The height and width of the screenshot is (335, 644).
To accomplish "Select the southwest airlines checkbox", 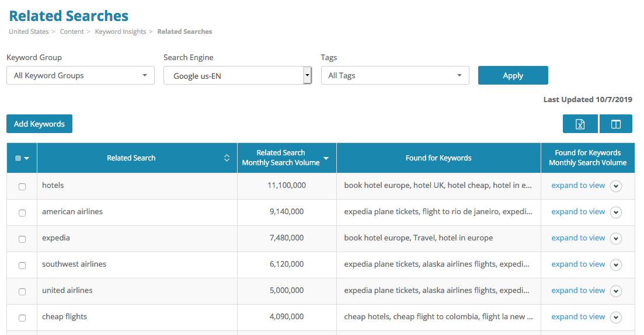I will click(22, 265).
